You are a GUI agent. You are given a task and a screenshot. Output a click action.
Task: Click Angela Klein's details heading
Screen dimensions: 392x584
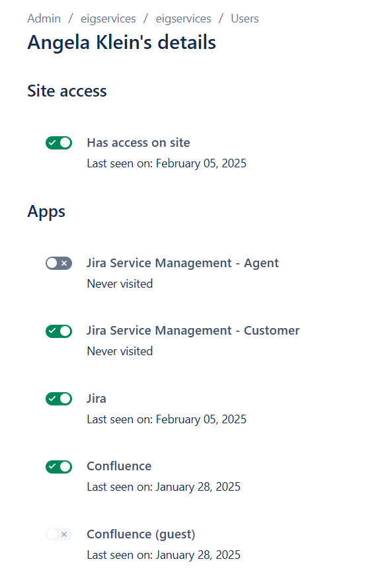pyautogui.click(x=122, y=42)
